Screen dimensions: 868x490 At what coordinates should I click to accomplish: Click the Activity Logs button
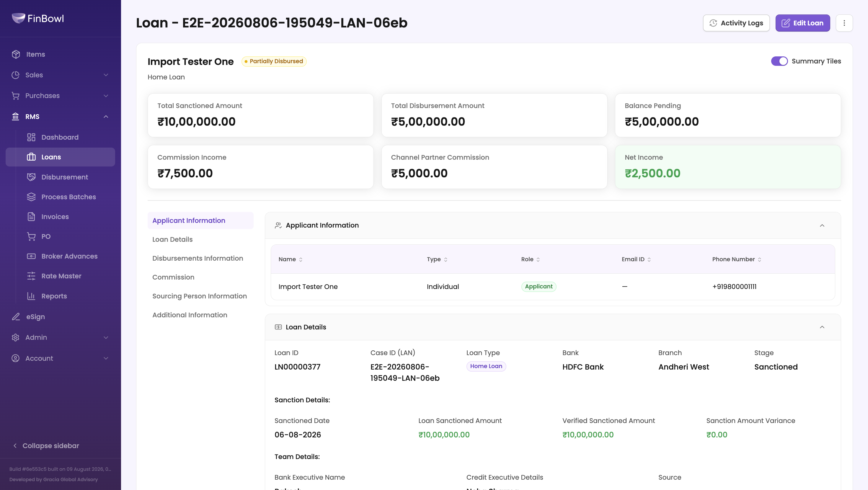[x=736, y=23]
